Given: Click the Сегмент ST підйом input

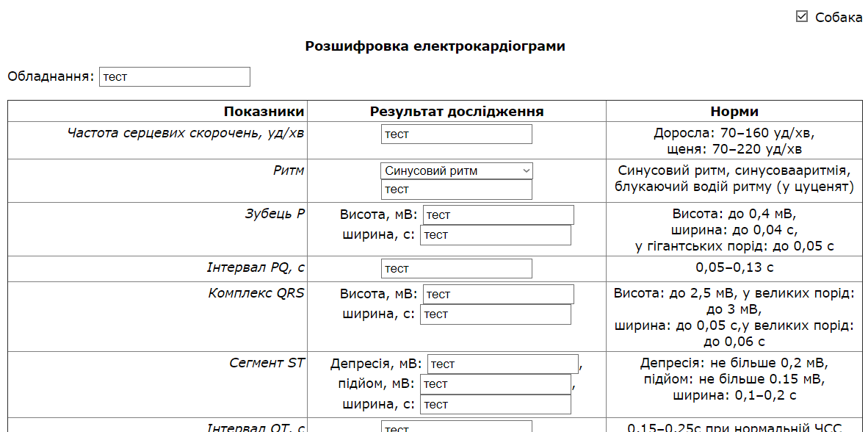Looking at the screenshot, I should coord(495,384).
